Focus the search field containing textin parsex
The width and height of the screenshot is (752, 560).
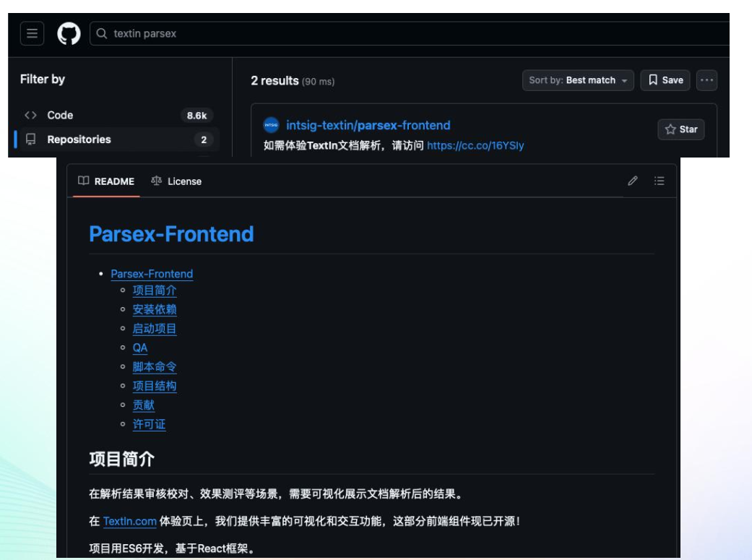tap(410, 33)
